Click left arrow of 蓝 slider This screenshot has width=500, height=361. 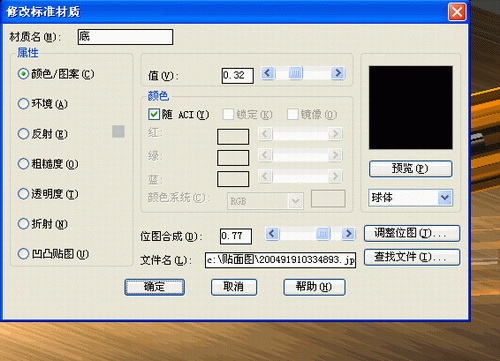[x=265, y=176]
